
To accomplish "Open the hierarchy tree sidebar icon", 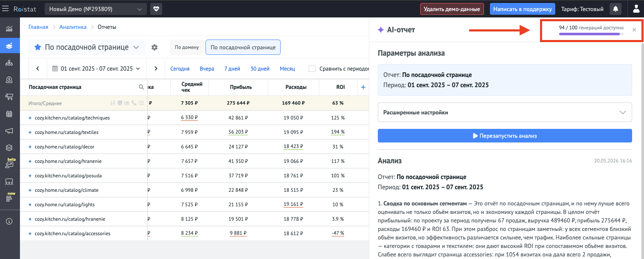I will pyautogui.click(x=10, y=63).
